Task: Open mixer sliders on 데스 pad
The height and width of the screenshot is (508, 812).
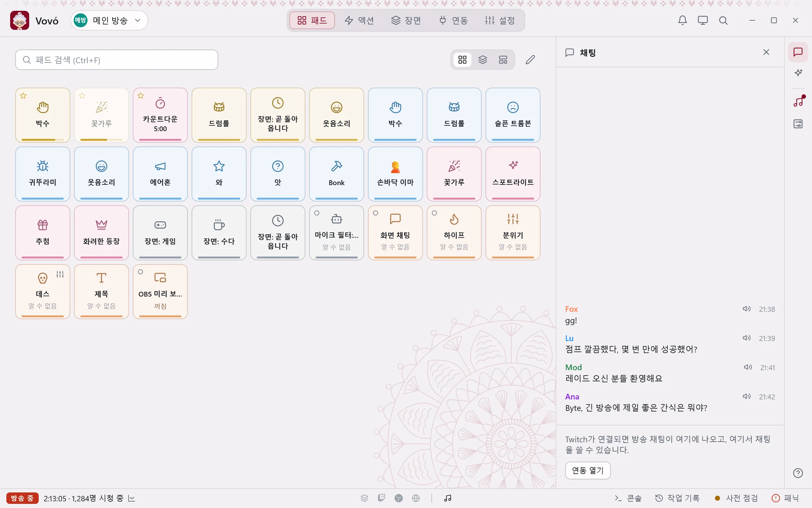Action: pos(60,274)
